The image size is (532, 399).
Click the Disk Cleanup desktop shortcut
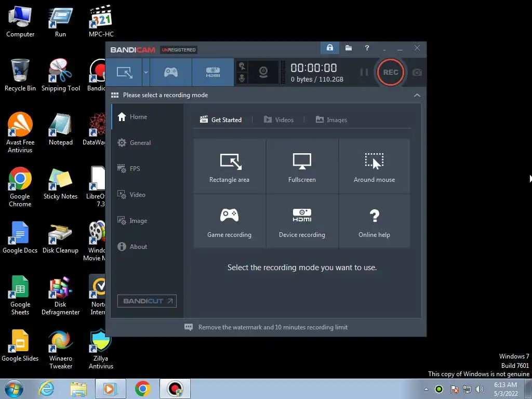(x=60, y=237)
